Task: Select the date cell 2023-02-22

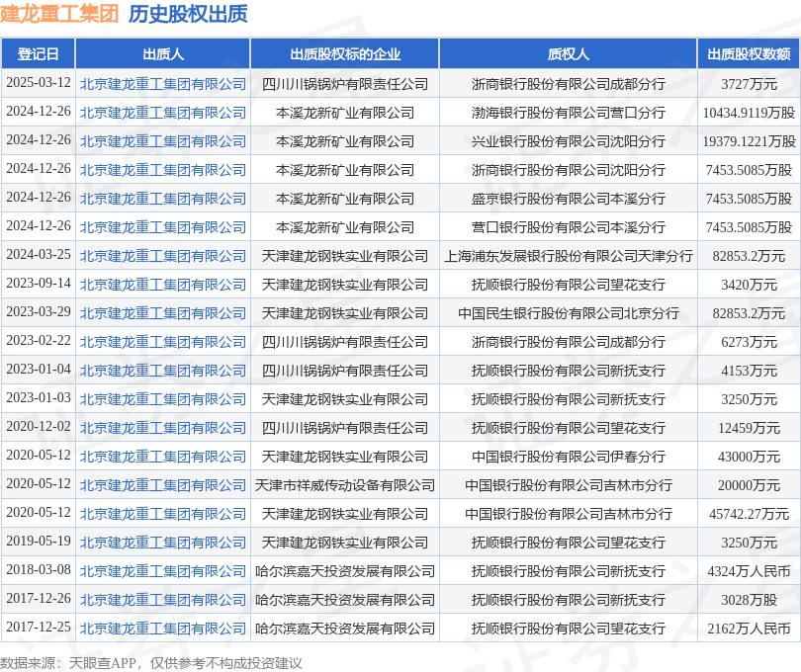Action: click(x=39, y=340)
